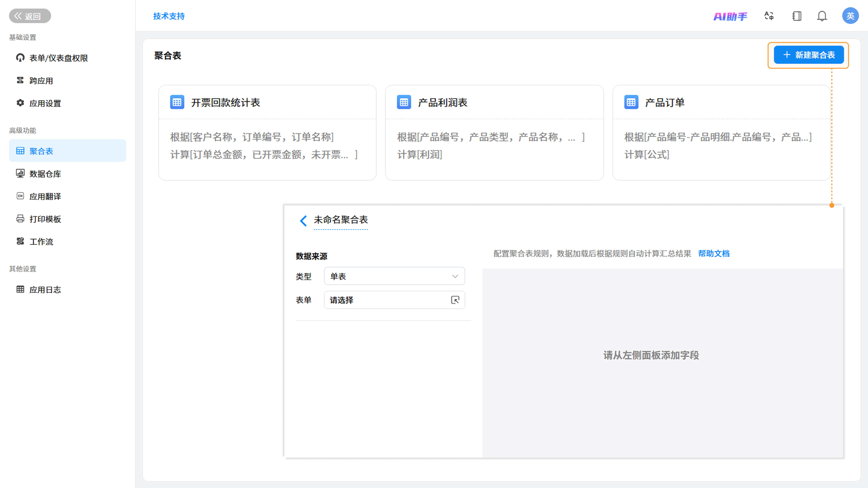Image resolution: width=868 pixels, height=488 pixels.
Task: Click the 产品订单 table icon
Action: (x=631, y=102)
